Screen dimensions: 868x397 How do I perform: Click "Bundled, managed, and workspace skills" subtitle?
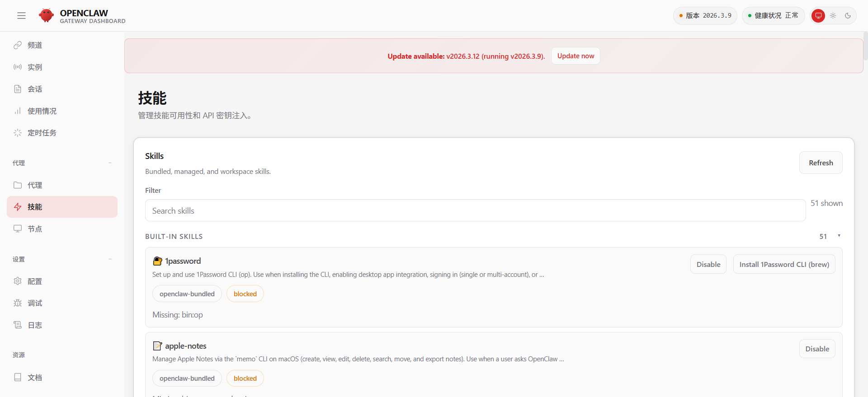coord(208,172)
